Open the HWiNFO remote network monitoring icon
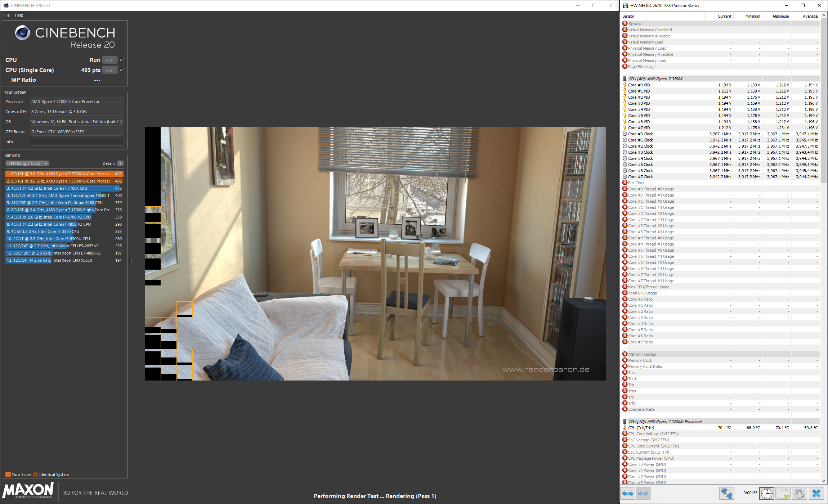 coord(726,493)
